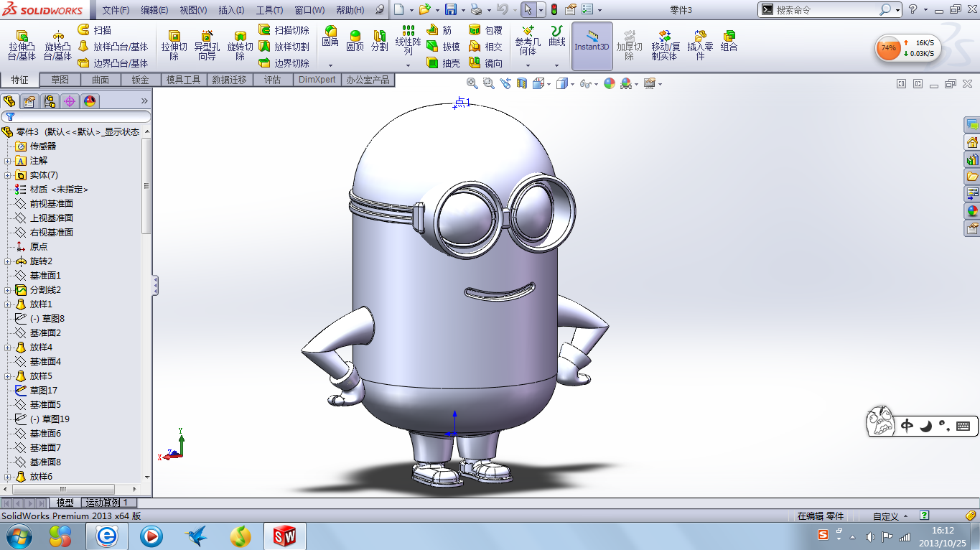Switch to the 草图 ribbon tab

point(60,80)
